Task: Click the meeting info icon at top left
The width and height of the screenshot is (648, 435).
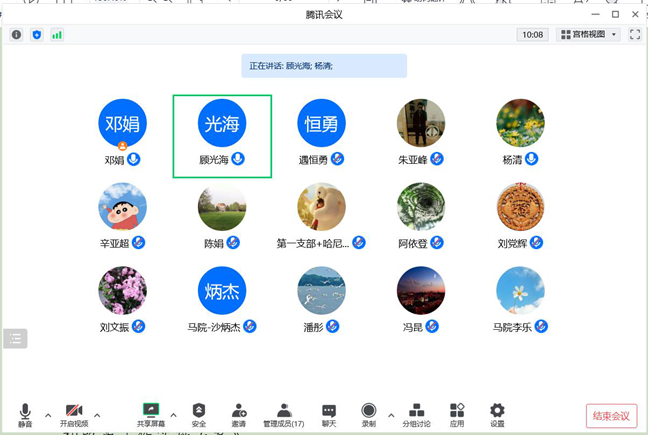Action: tap(16, 35)
